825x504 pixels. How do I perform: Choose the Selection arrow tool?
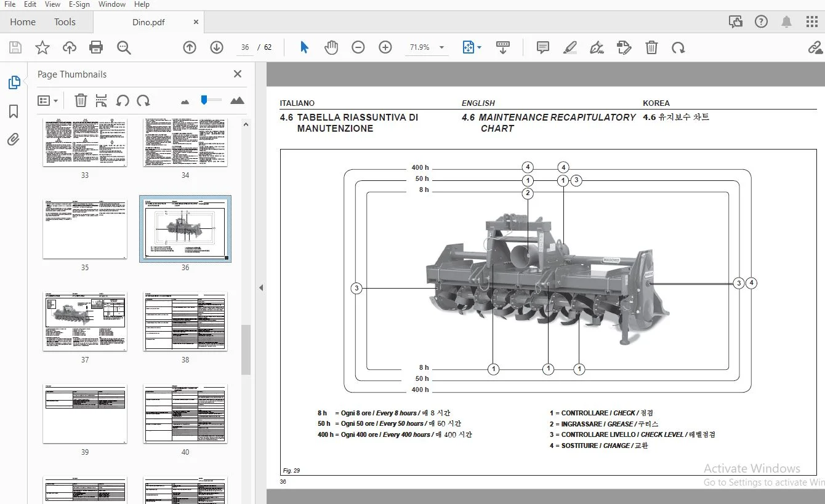(304, 47)
